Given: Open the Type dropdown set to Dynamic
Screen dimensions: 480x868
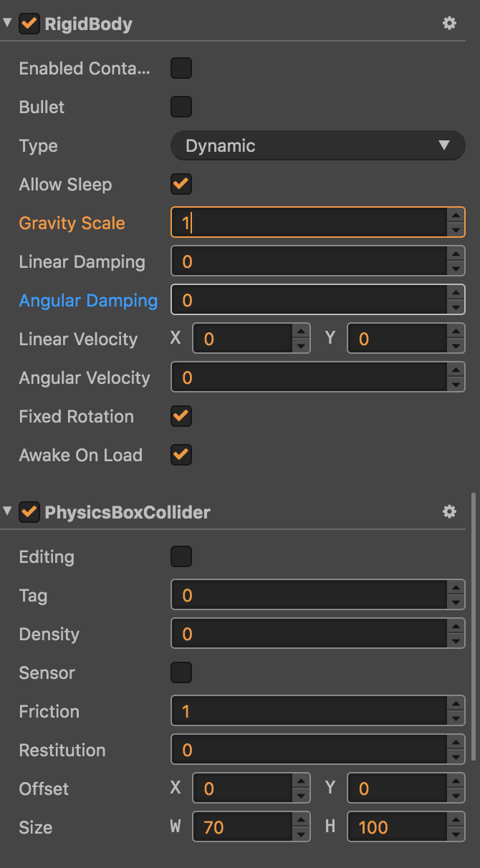Looking at the screenshot, I should click(x=317, y=146).
